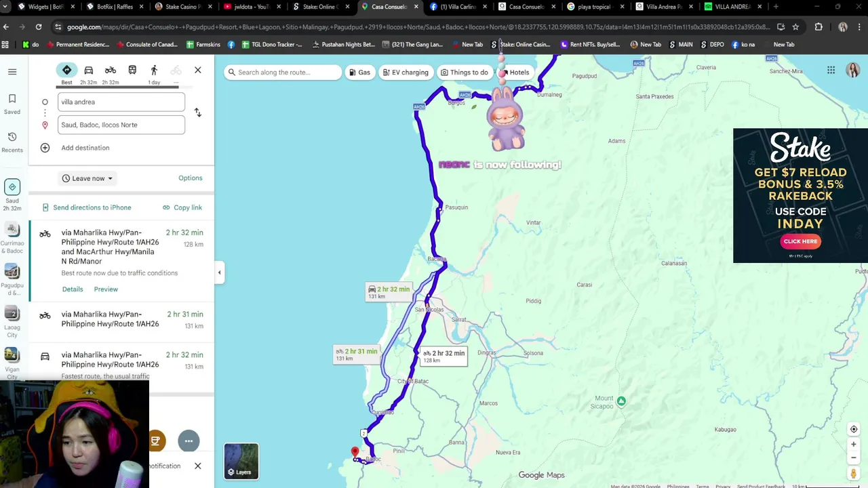Select the 2 hr 31 min motorcycle route

pos(122,320)
